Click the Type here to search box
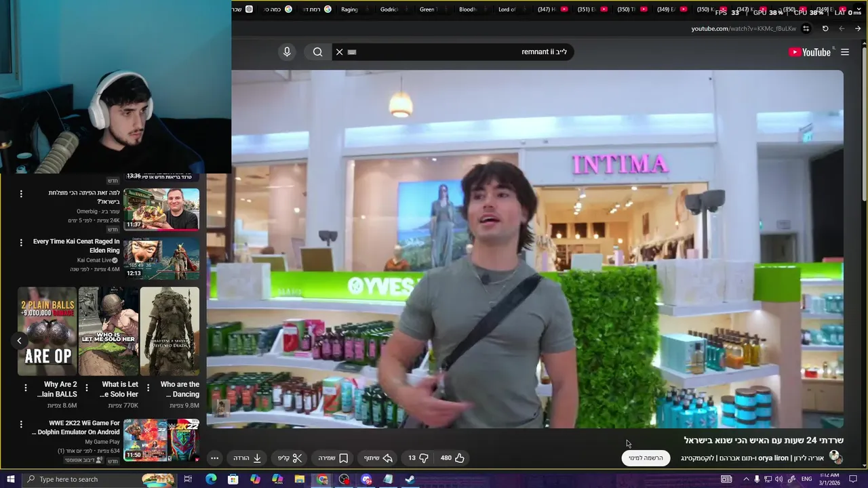 (98, 479)
